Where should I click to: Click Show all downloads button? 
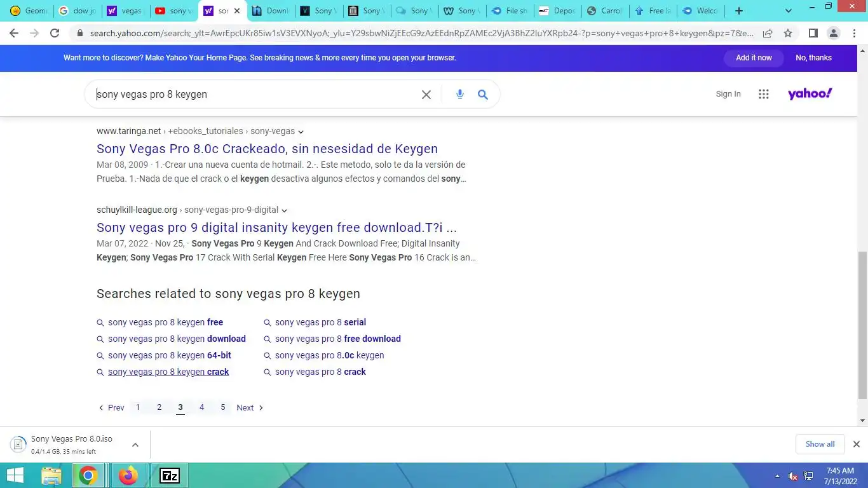[x=820, y=444]
